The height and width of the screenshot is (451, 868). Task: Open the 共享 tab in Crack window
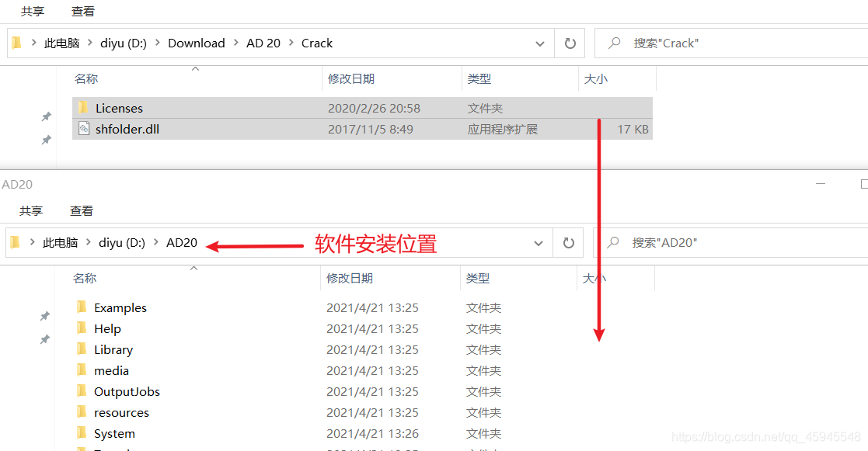click(x=33, y=12)
